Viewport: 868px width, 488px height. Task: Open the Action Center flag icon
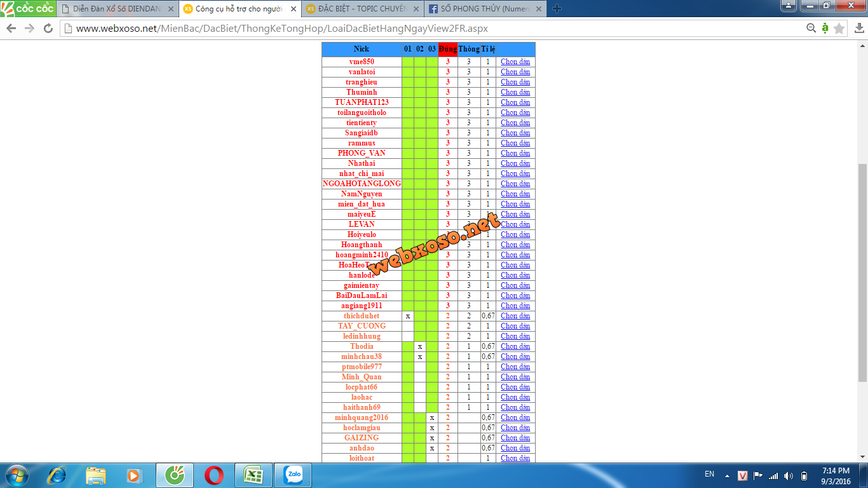758,476
